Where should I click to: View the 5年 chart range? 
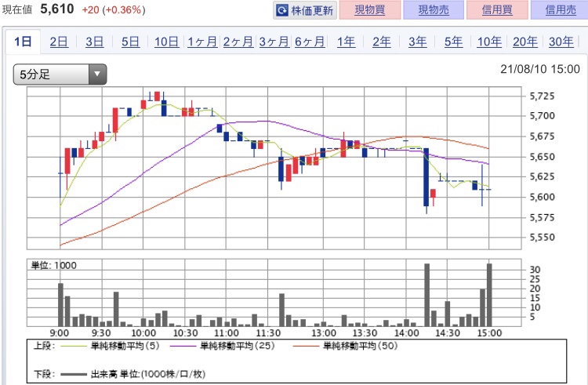tap(453, 42)
